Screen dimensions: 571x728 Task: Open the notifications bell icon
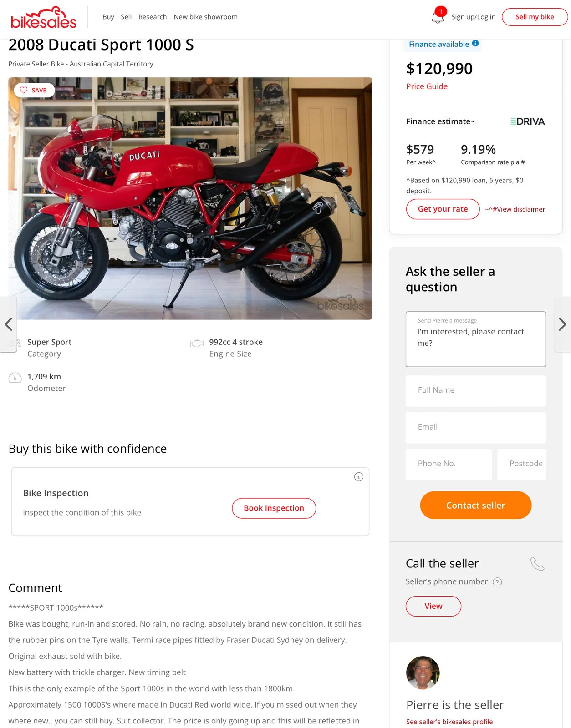pyautogui.click(x=438, y=17)
